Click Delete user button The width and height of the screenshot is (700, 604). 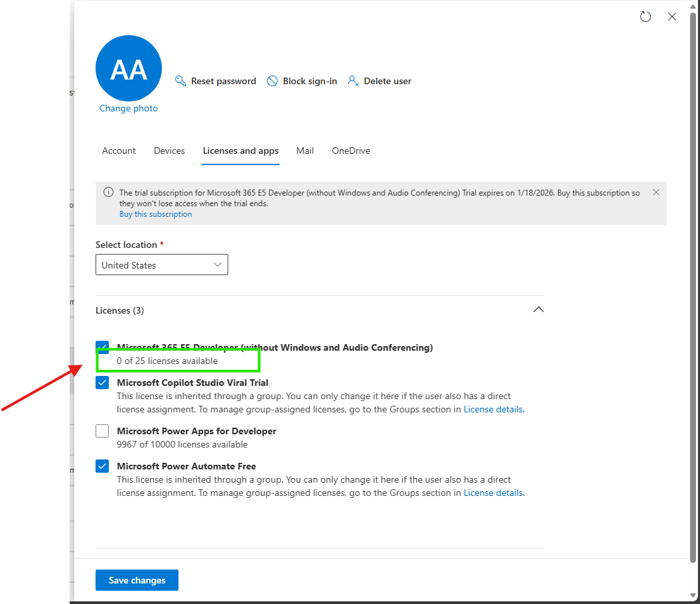(x=380, y=81)
